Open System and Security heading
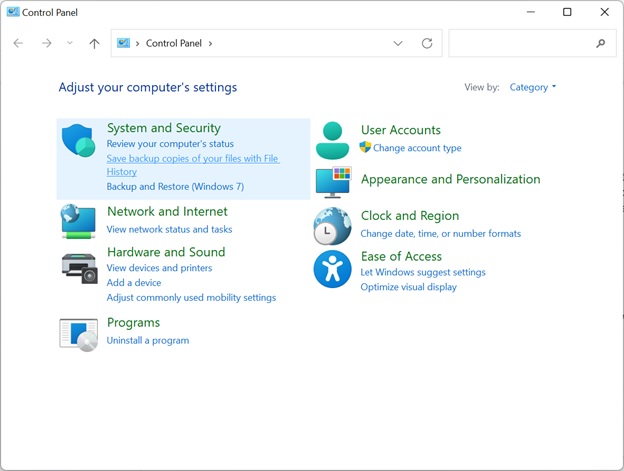 coord(164,128)
